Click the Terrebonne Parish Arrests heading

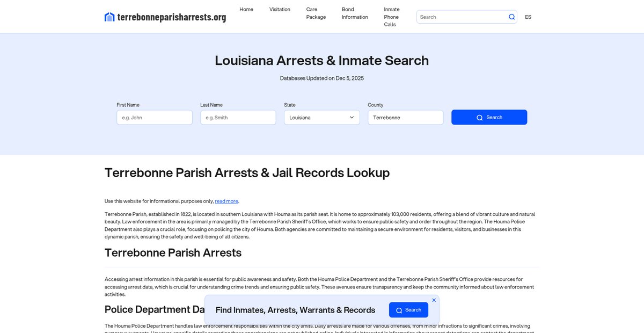[x=173, y=252]
